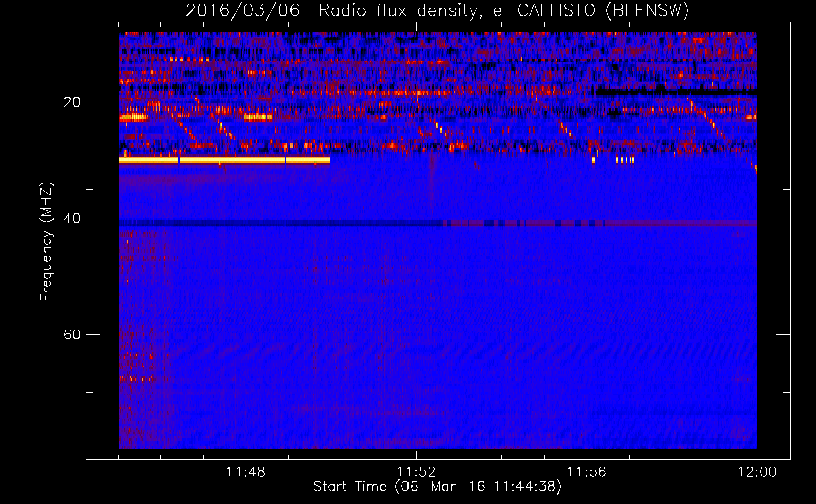This screenshot has height=504, width=816.
Task: Click the bright yellow band near 30 MHz
Action: click(x=224, y=160)
